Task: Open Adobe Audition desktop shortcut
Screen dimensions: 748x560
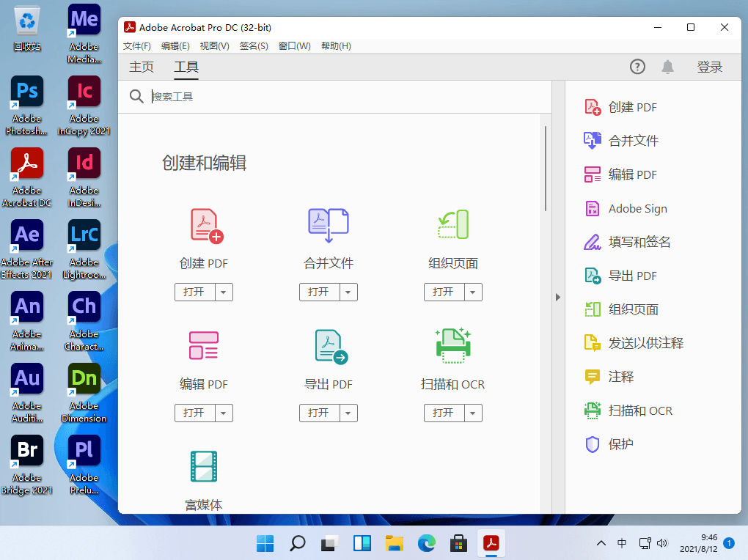Action: [x=26, y=393]
